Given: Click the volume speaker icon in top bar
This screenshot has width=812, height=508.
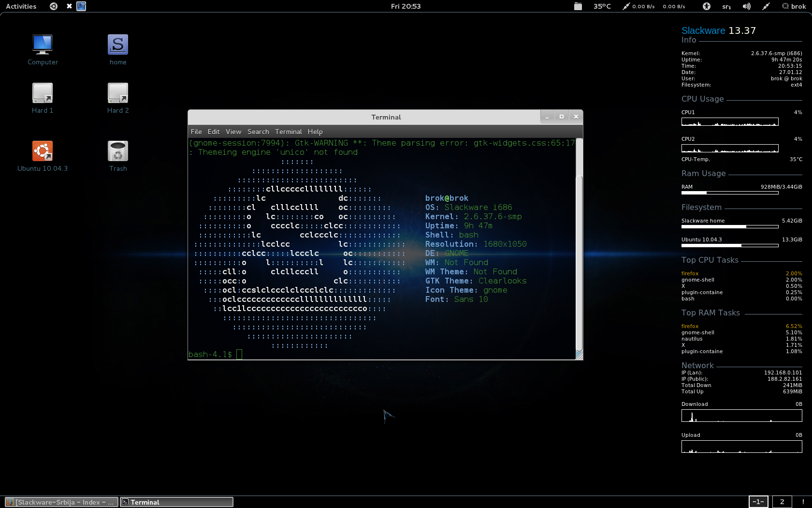Looking at the screenshot, I should [746, 6].
